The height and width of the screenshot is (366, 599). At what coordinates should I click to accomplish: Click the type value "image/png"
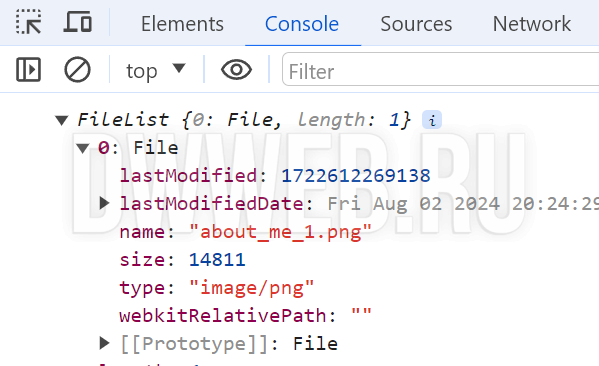pos(251,288)
